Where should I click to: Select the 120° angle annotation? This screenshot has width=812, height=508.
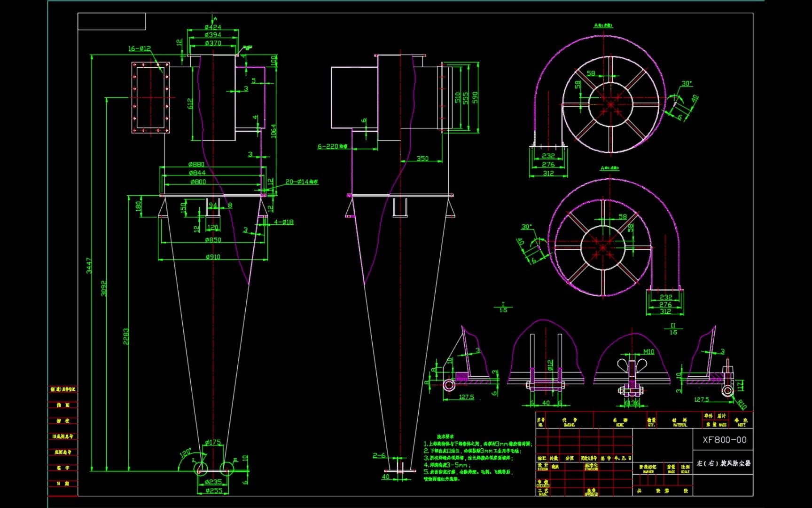(186, 453)
